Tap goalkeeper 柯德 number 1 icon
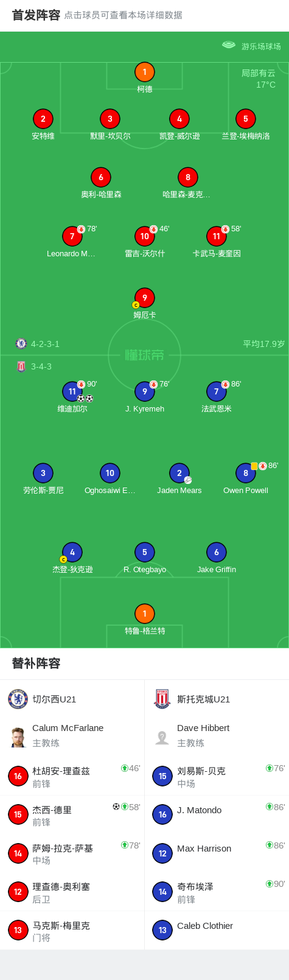The height and width of the screenshot is (980, 289). [144, 72]
